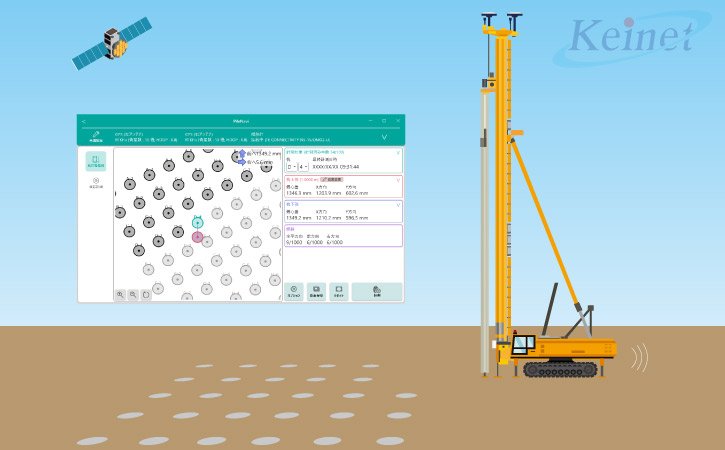
Task: Click the first bottom button with circle icon
Action: [294, 292]
